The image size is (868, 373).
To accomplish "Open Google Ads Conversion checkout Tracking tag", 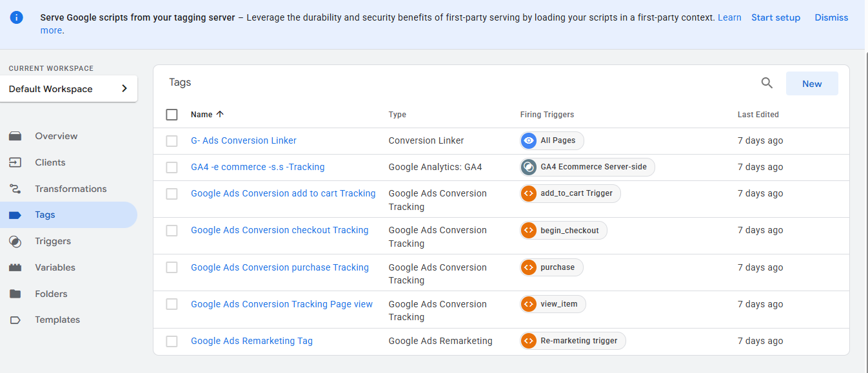I will coord(280,230).
